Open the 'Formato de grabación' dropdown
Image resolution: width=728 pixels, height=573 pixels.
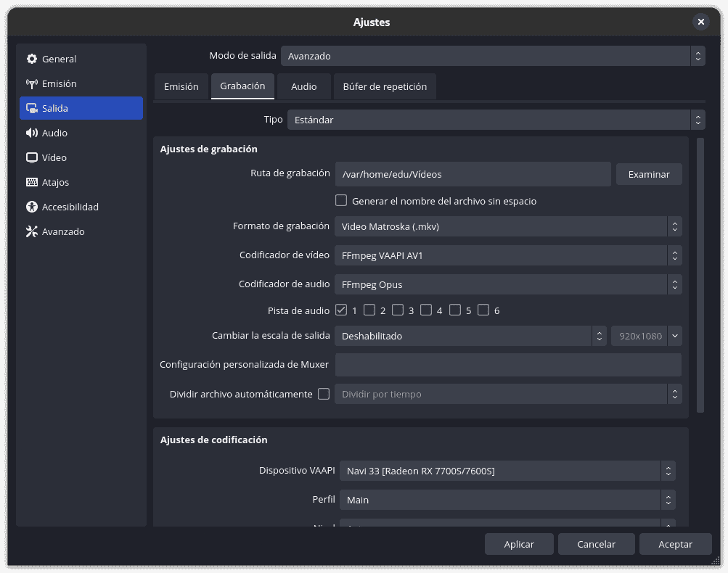click(508, 226)
